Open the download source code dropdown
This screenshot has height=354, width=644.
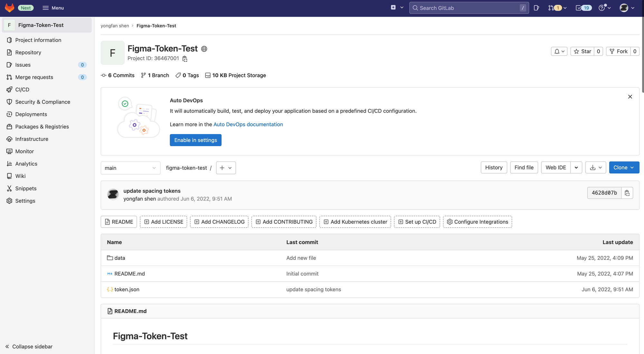click(x=596, y=167)
